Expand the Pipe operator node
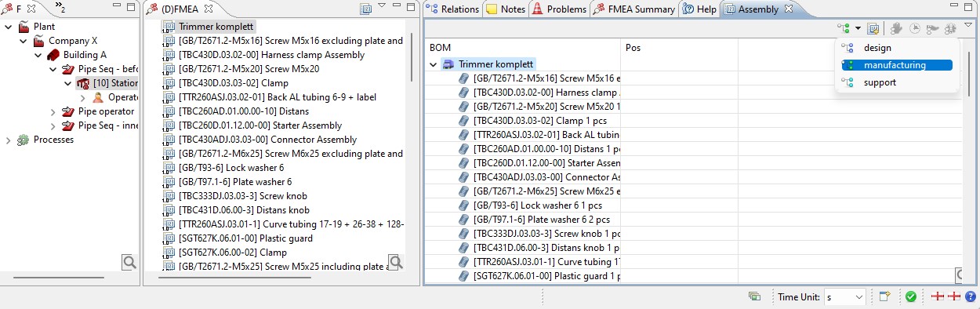Image resolution: width=980 pixels, height=309 pixels. pyautogui.click(x=53, y=111)
